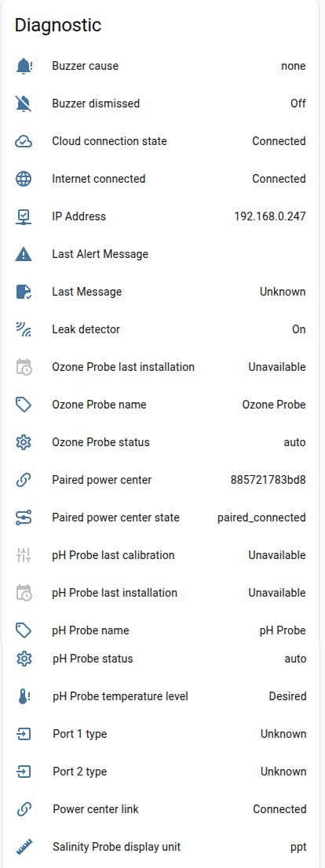Click the pH Probe temperature thermometer icon
The width and height of the screenshot is (325, 868).
[24, 695]
